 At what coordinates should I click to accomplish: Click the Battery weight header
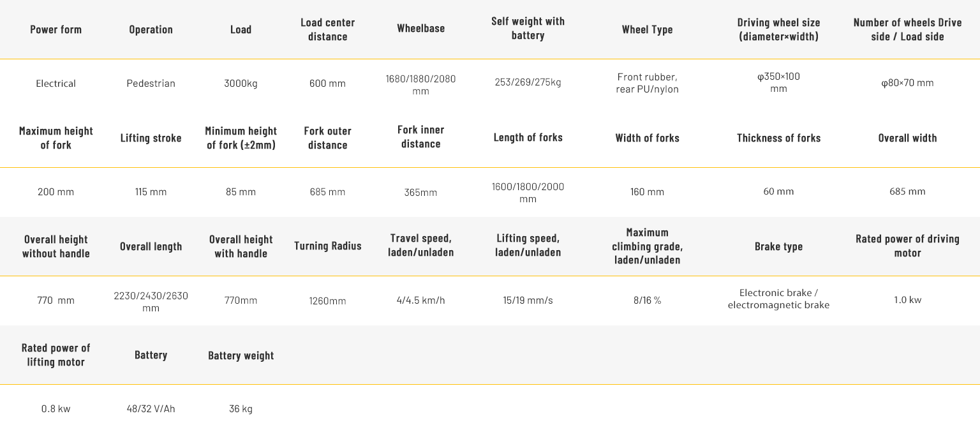(x=241, y=355)
